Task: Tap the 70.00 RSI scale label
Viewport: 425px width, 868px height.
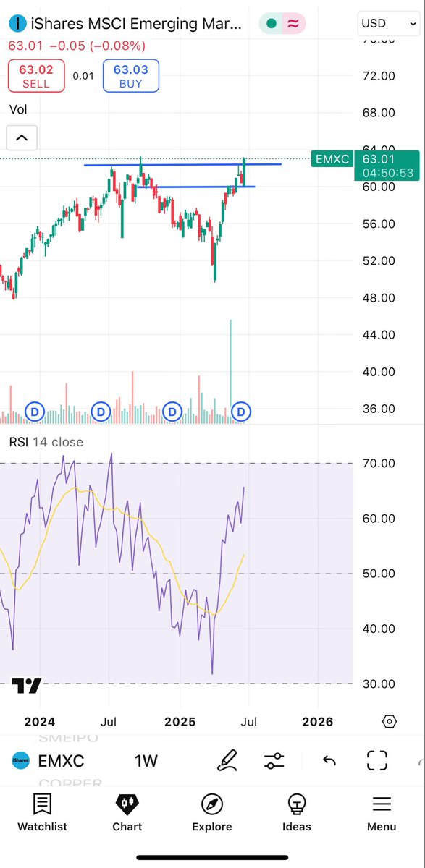Action: click(377, 463)
